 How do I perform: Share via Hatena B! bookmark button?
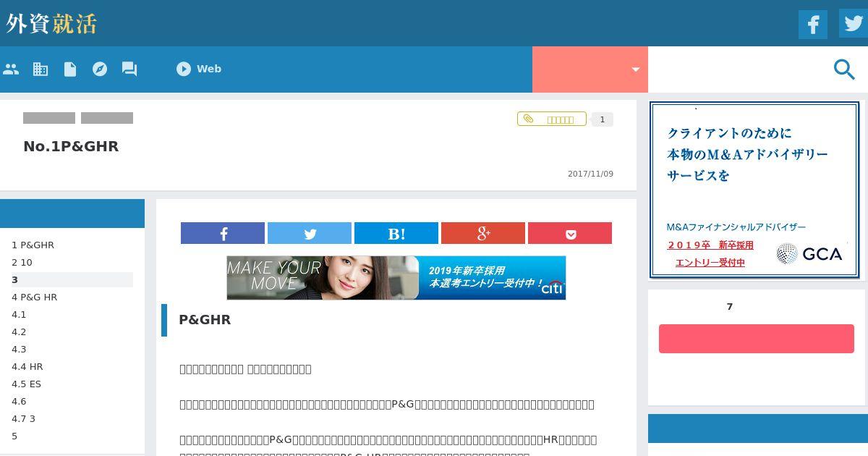click(396, 233)
